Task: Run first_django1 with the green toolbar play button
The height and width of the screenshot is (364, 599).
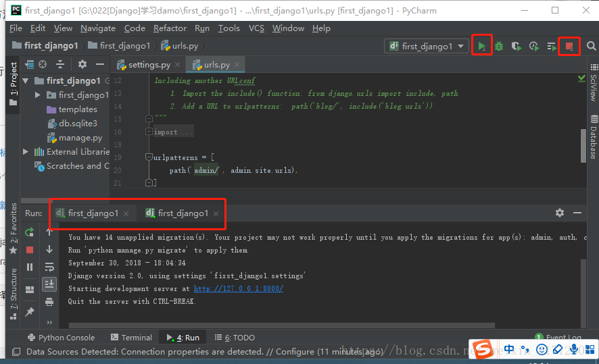Action: click(481, 46)
